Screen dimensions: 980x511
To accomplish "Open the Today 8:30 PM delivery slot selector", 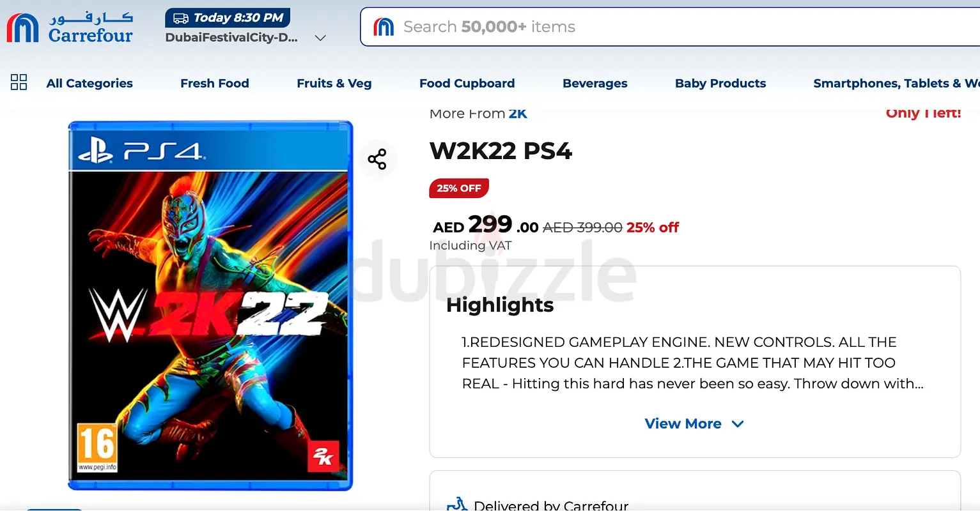I will [x=228, y=18].
